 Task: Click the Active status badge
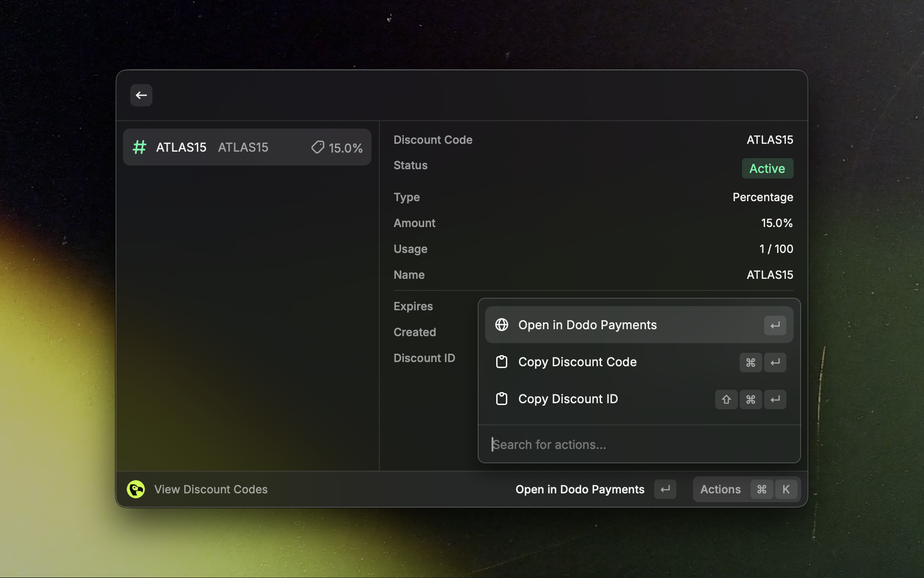point(767,168)
